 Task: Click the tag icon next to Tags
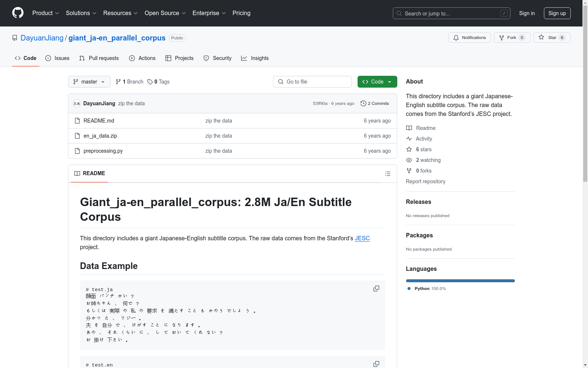pyautogui.click(x=150, y=82)
